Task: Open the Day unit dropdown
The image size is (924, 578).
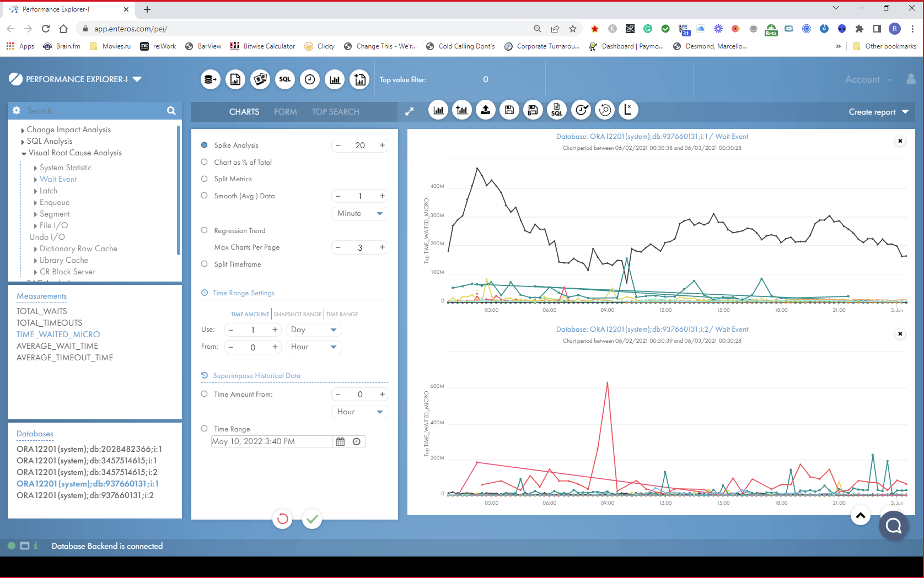Action: 313,329
